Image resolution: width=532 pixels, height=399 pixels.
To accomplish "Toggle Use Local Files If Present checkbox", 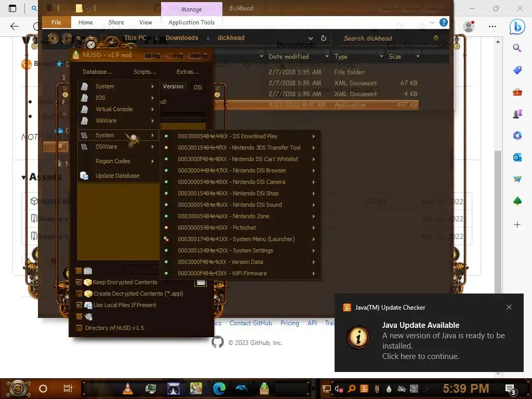I will click(79, 305).
